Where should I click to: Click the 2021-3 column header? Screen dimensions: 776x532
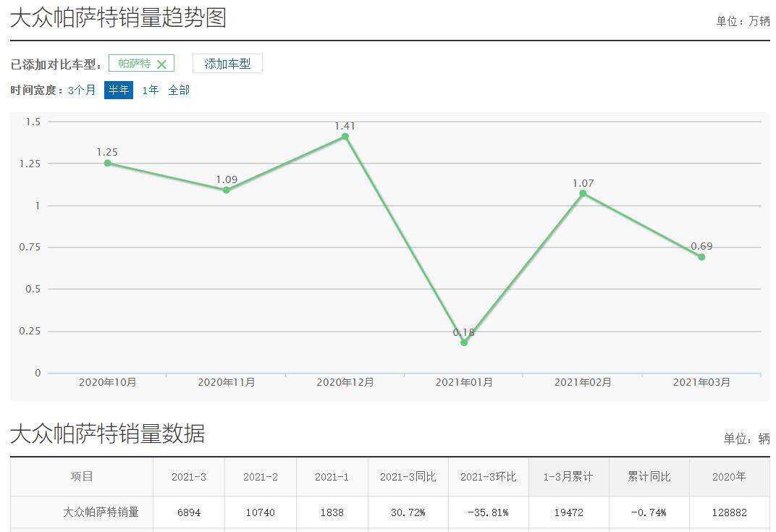(x=188, y=476)
